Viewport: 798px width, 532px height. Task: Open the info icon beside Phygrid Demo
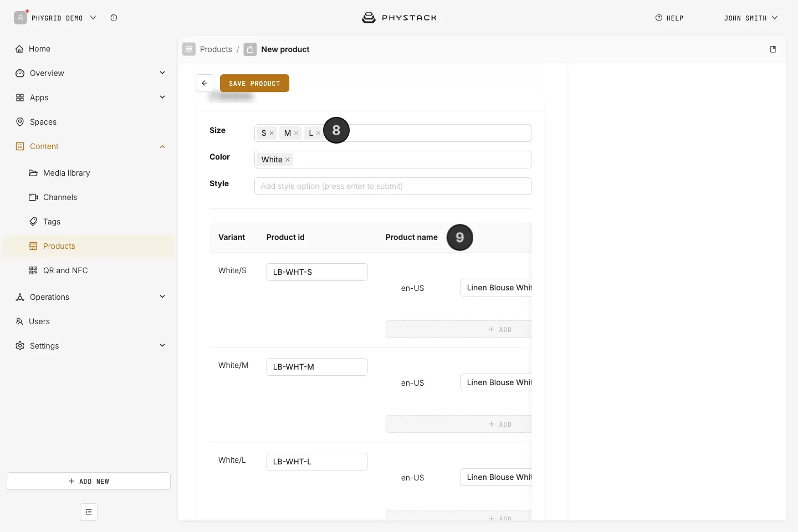pos(114,18)
